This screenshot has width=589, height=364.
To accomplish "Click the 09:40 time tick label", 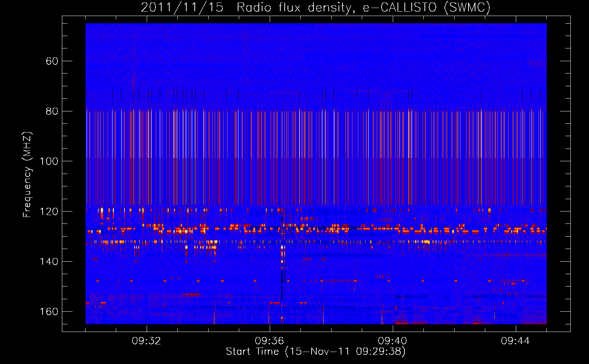I will point(392,341).
